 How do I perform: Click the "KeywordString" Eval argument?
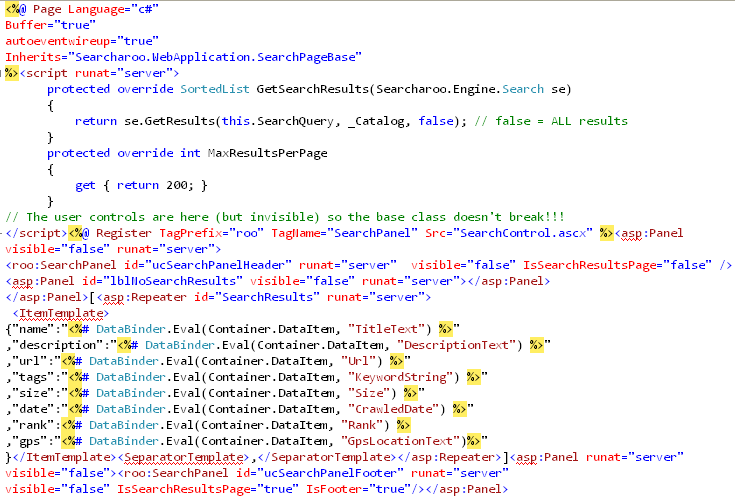(x=403, y=377)
